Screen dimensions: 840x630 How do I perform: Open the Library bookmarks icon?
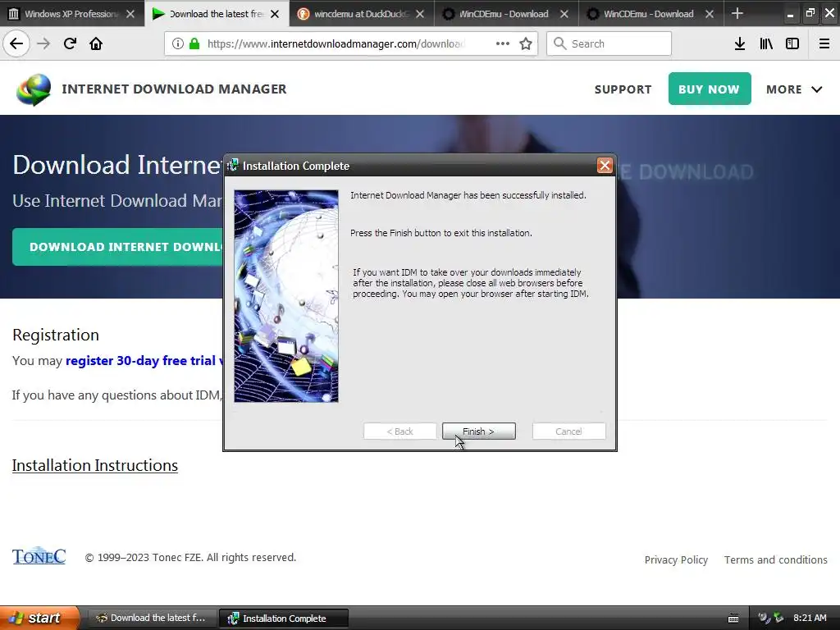[x=766, y=44]
